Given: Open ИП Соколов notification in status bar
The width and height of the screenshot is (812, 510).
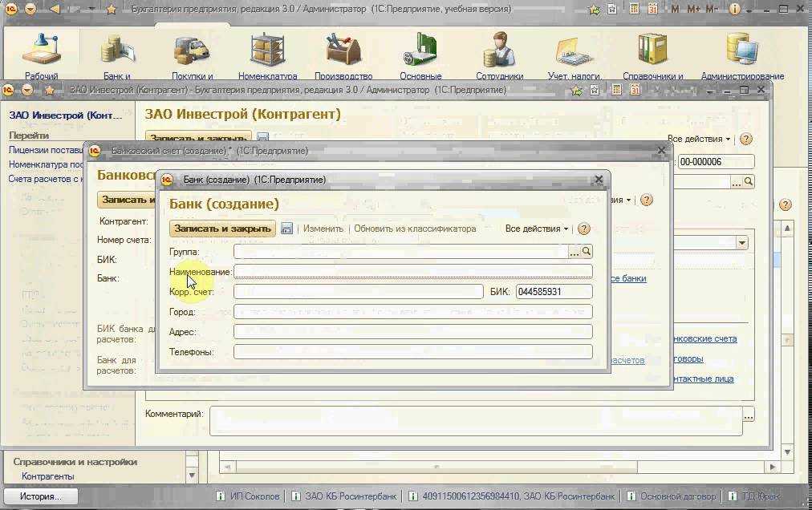Looking at the screenshot, I should [x=248, y=496].
